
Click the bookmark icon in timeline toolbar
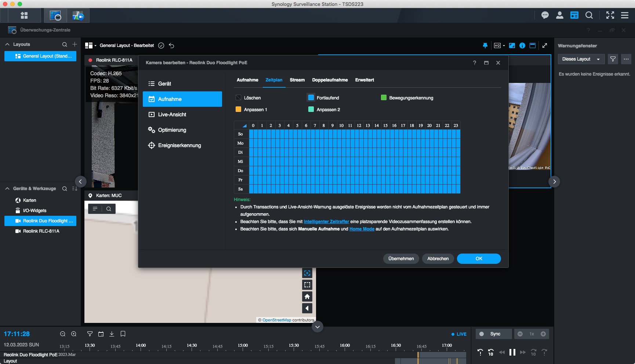123,334
